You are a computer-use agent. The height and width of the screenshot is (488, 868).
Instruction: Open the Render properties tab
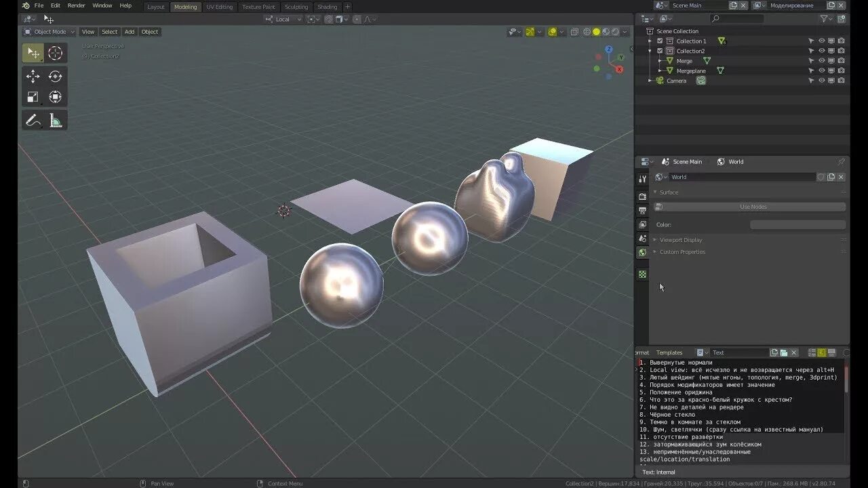tap(642, 196)
